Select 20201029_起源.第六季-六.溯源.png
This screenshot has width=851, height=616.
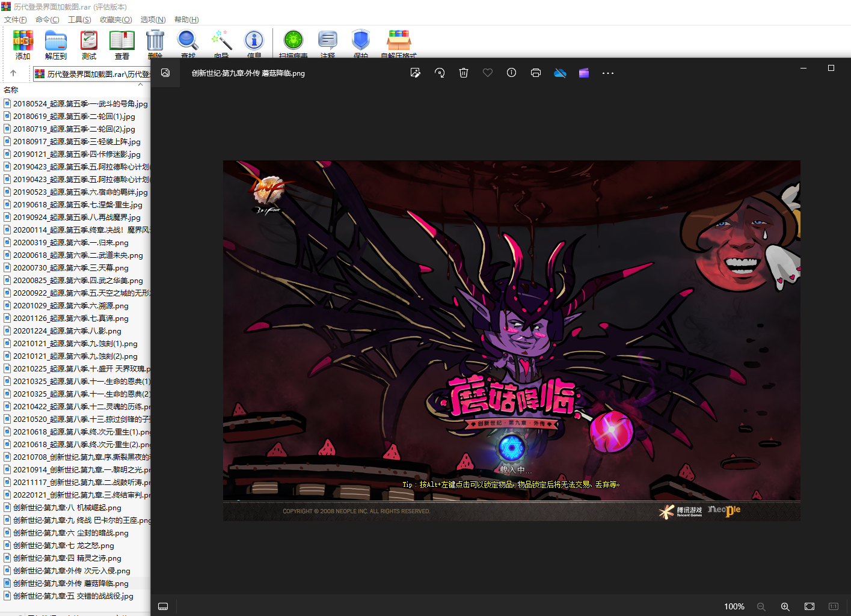(66, 306)
